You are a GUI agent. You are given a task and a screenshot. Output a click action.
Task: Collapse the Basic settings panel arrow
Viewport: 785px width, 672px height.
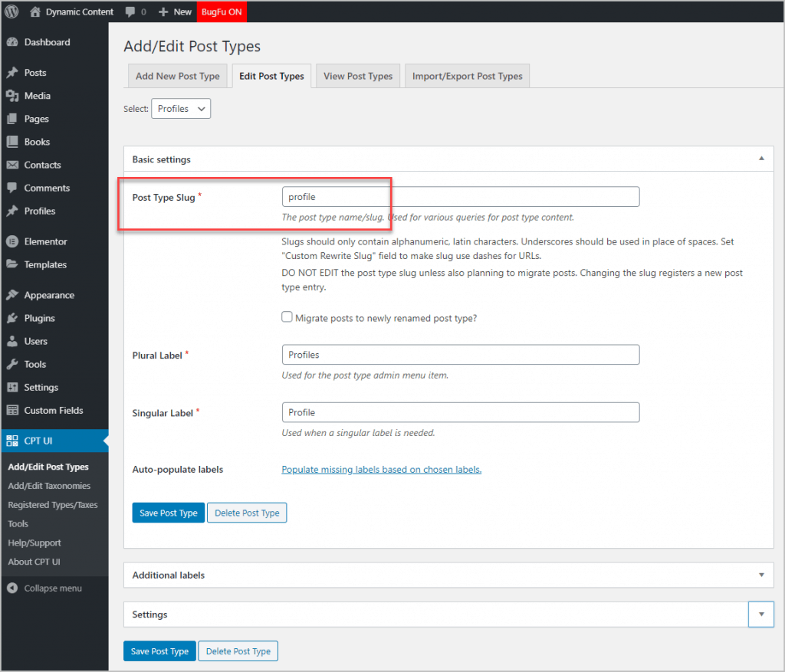[761, 159]
